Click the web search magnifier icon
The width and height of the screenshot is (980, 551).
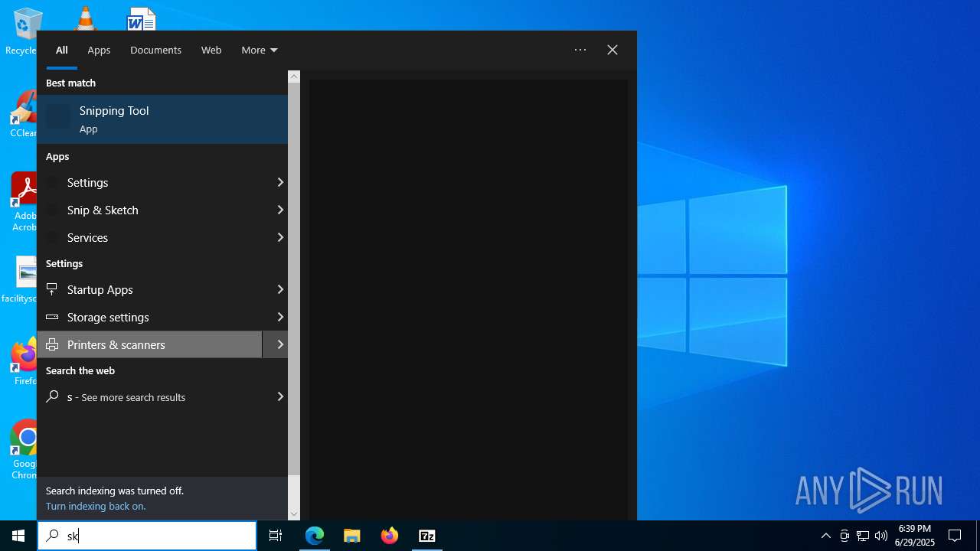pyautogui.click(x=52, y=396)
